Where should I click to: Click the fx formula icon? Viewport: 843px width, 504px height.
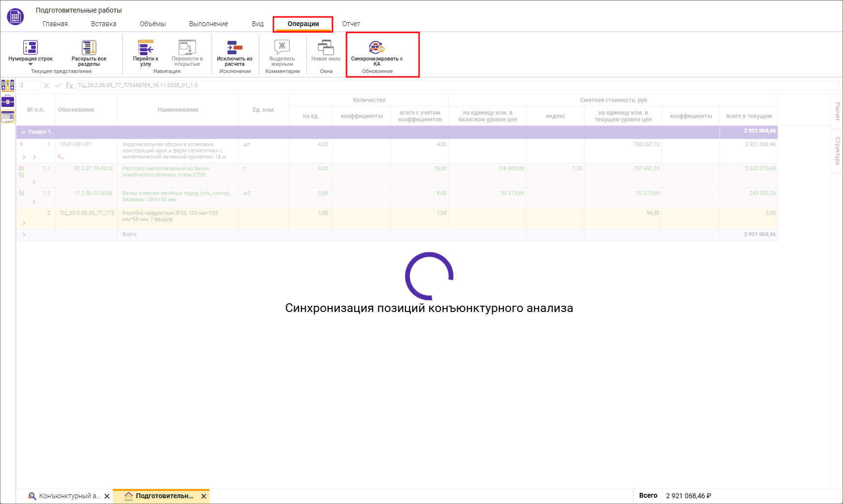coord(69,85)
